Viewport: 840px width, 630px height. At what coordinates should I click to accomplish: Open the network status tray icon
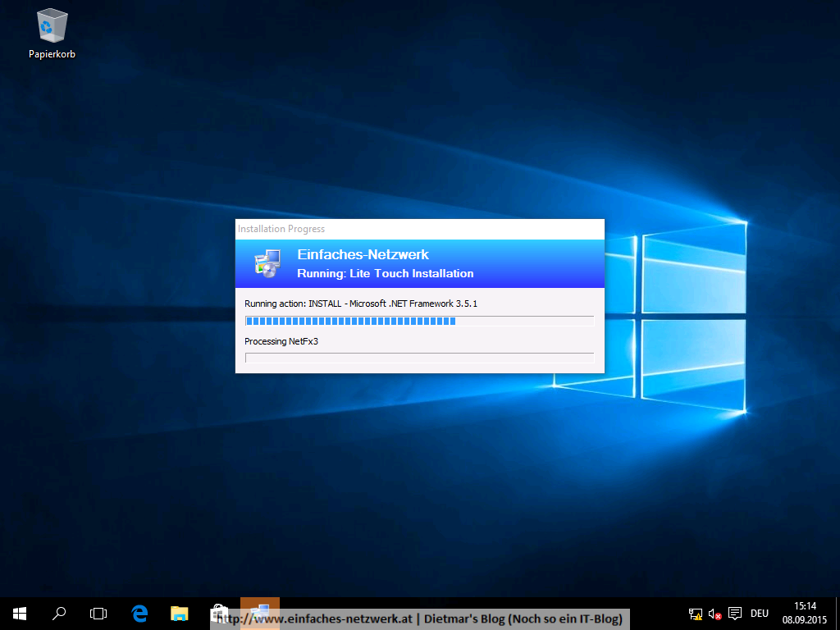coord(696,614)
